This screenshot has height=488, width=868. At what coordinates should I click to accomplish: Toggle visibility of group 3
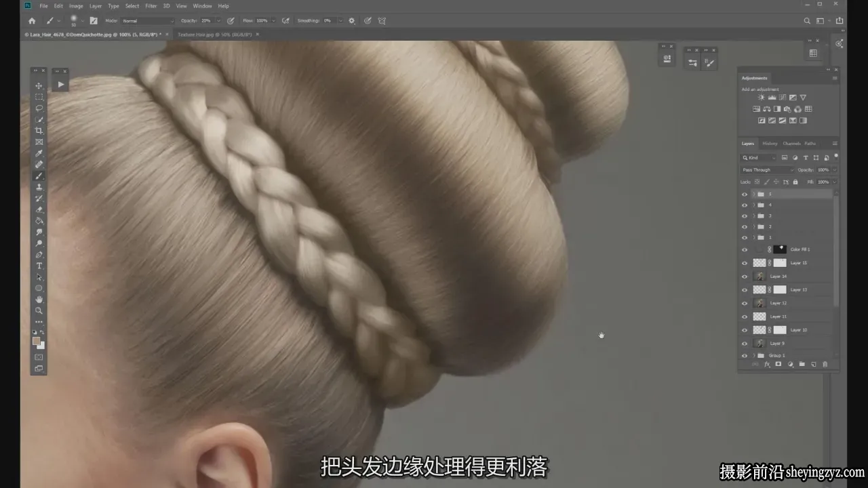745,216
